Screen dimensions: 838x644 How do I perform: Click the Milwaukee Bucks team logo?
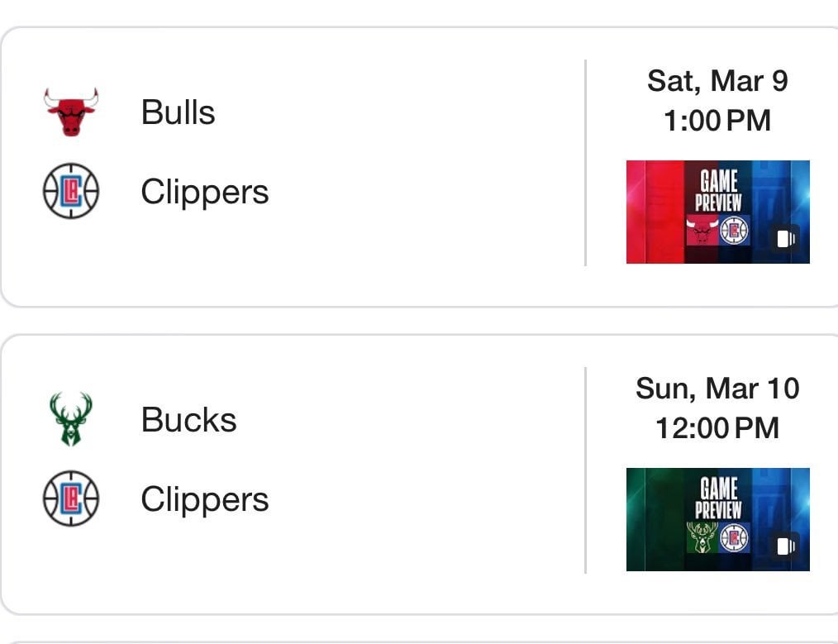pyautogui.click(x=71, y=419)
